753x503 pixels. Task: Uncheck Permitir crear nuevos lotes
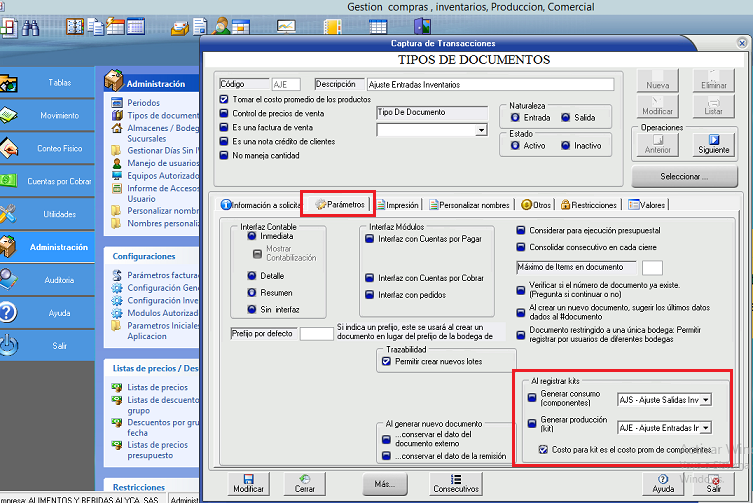pos(387,361)
